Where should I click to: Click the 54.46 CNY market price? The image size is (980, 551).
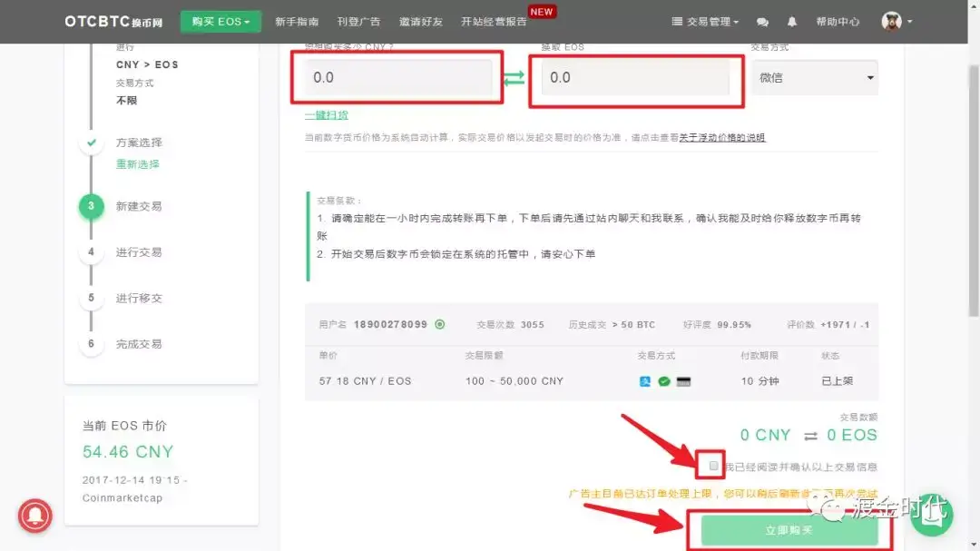tap(128, 451)
